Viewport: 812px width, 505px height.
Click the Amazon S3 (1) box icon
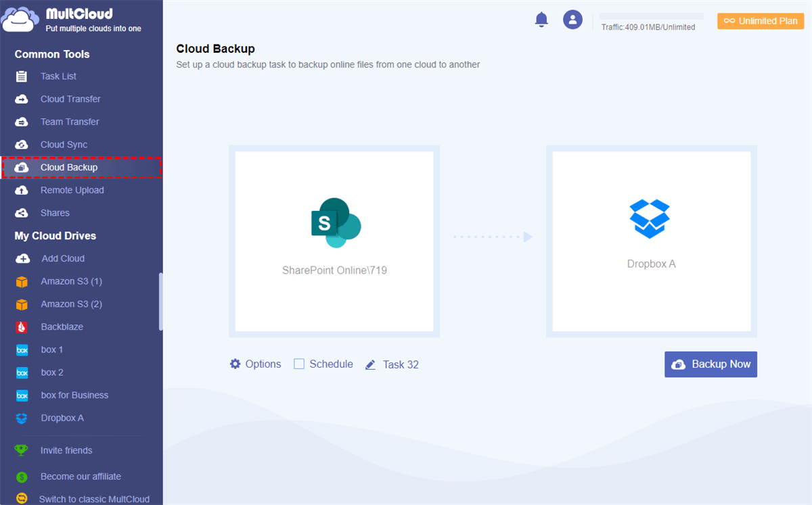pyautogui.click(x=22, y=281)
